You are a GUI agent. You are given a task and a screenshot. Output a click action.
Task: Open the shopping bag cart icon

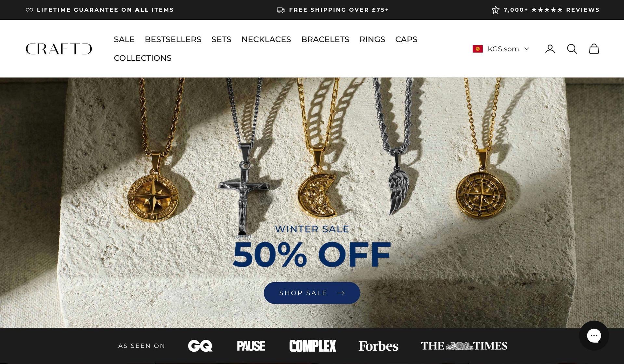594,49
